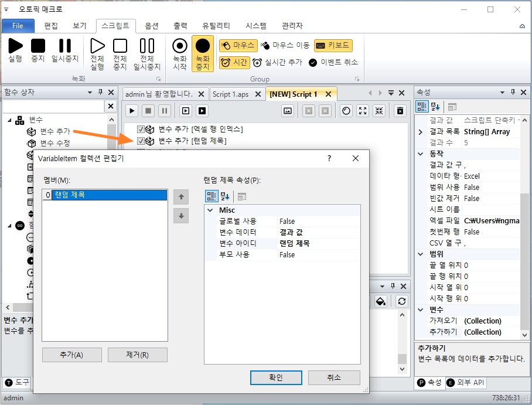Click the function box search input
532x405 pixels.
(53, 106)
